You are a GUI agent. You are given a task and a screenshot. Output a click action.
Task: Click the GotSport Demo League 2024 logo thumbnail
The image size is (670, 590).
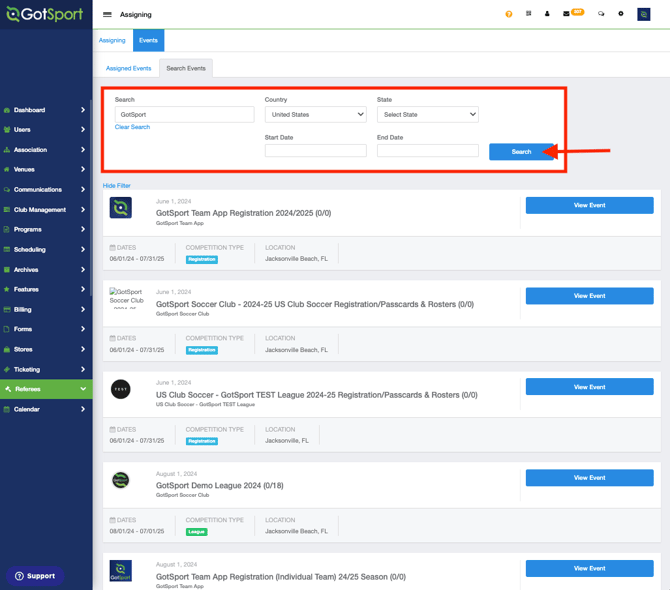pyautogui.click(x=120, y=480)
